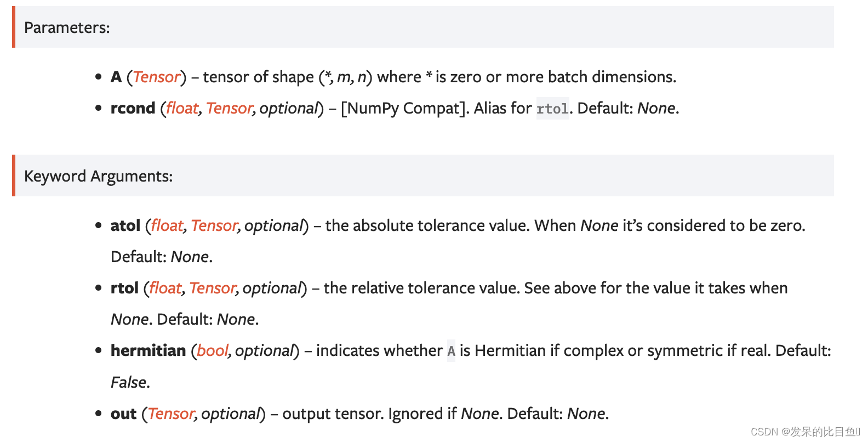Open the bool link for hermitian
Screen dimensions: 868x442
coord(212,351)
